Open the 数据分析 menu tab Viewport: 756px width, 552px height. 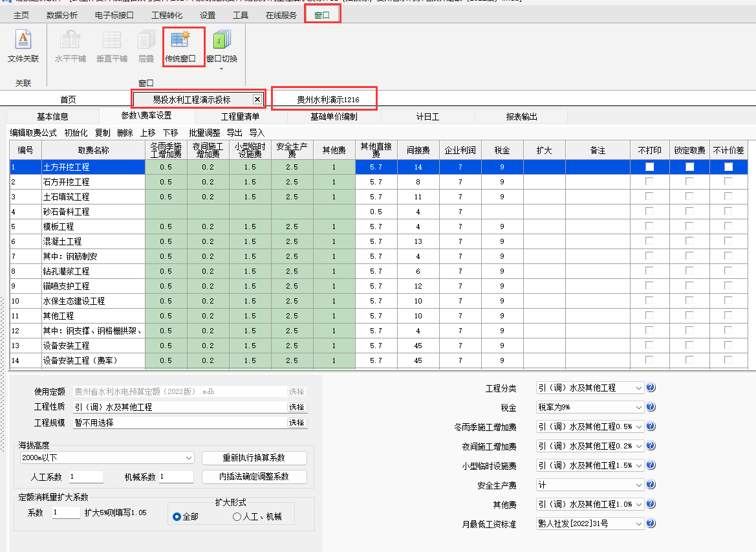62,15
